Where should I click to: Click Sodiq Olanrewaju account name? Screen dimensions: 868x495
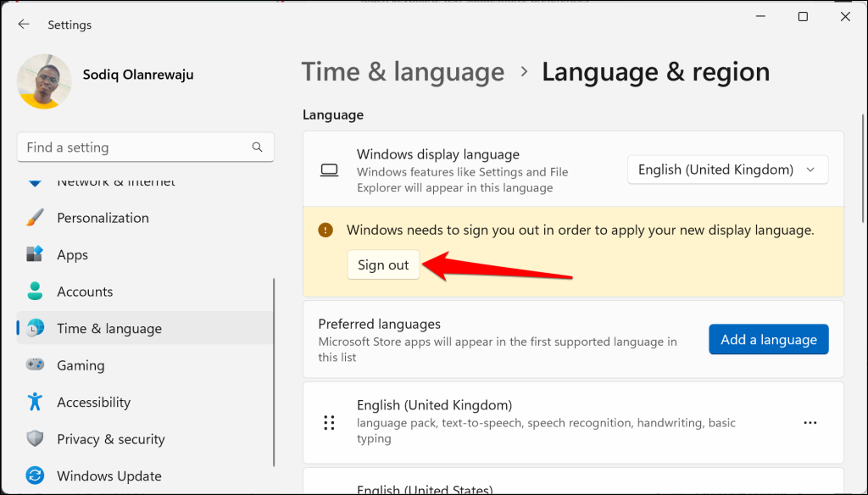(138, 75)
